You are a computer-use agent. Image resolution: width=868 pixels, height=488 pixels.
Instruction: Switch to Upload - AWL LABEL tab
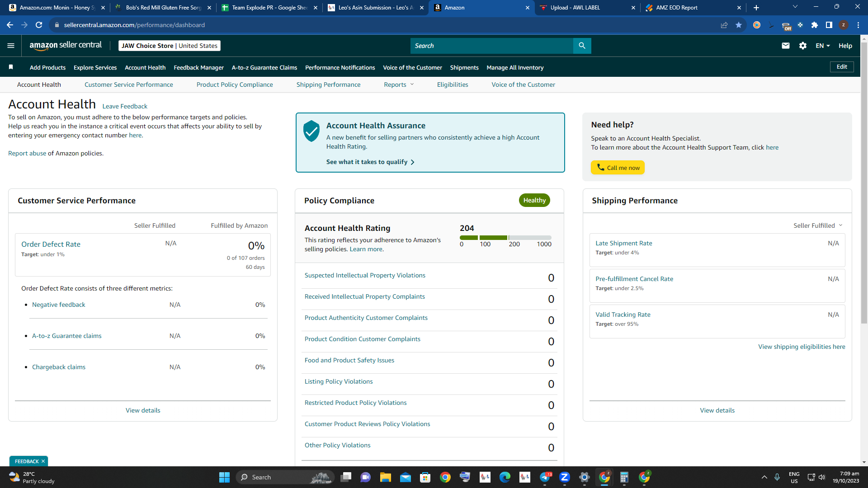point(587,8)
